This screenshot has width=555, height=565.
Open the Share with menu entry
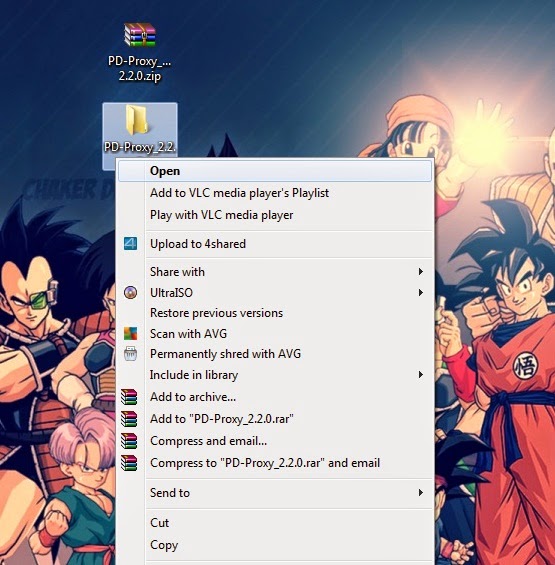tap(275, 272)
